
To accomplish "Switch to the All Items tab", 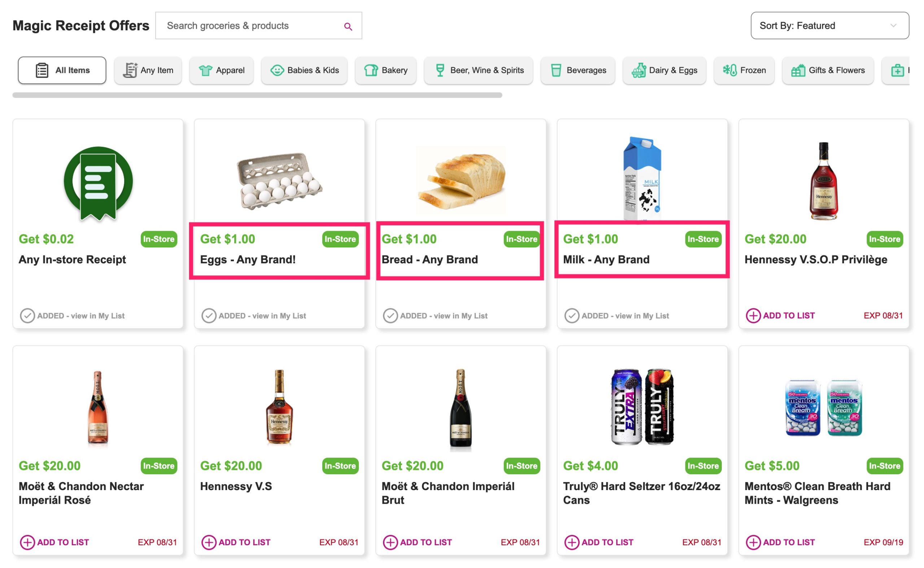I will point(62,70).
